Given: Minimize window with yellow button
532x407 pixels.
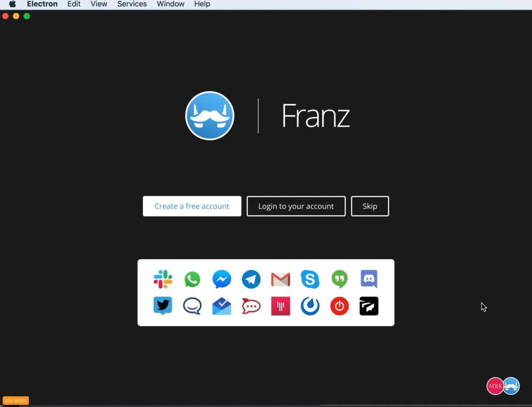Looking at the screenshot, I should pos(16,16).
